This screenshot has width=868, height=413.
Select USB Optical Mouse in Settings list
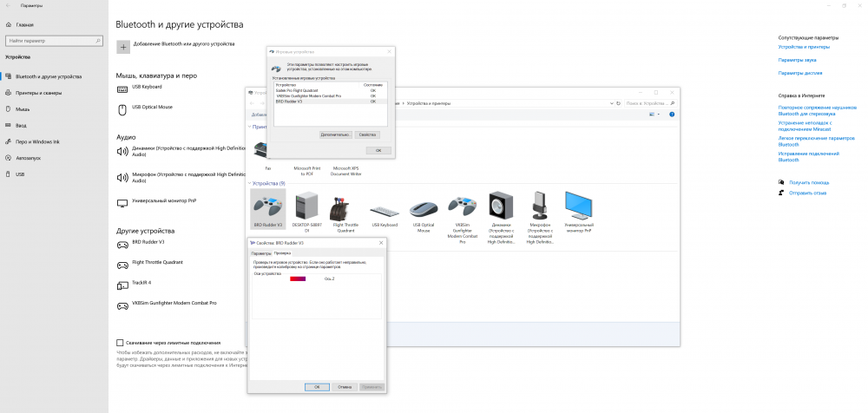pos(152,108)
